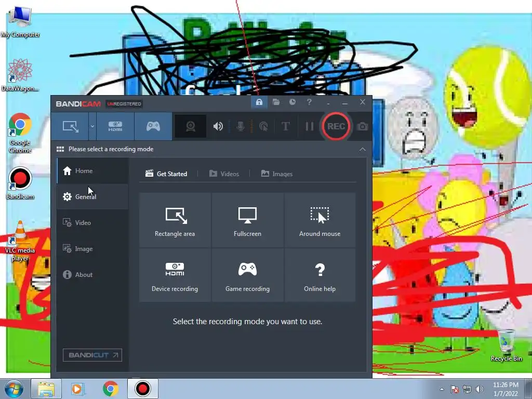Start recording with the REC button
Screen dimensions: 532x399
[336, 126]
